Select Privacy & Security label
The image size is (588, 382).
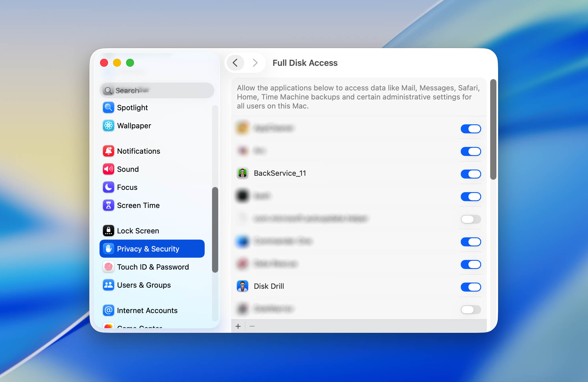click(148, 249)
